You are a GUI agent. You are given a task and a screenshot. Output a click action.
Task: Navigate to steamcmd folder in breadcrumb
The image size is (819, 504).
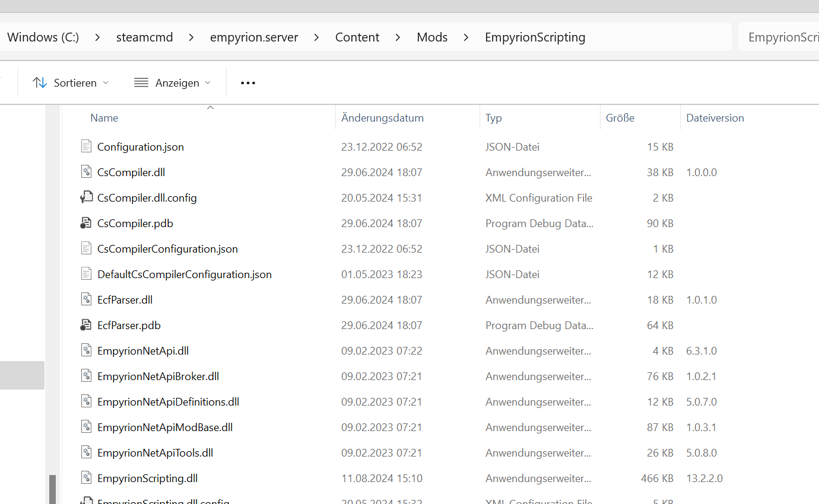145,37
